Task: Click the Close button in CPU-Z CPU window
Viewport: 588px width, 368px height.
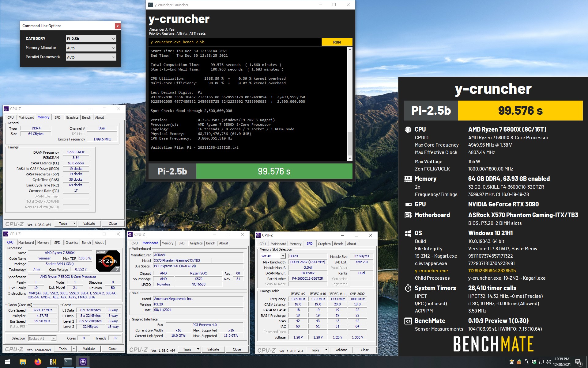Action: pyautogui.click(x=112, y=349)
